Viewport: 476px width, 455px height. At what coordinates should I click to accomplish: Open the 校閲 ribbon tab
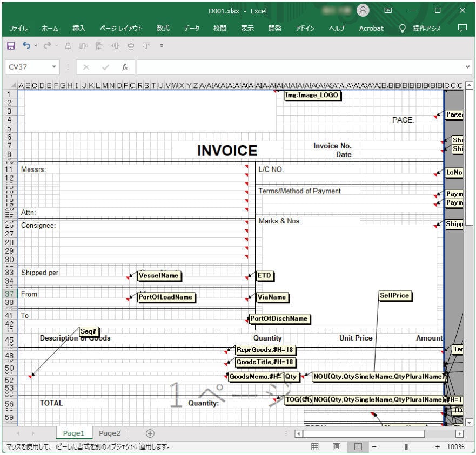220,29
